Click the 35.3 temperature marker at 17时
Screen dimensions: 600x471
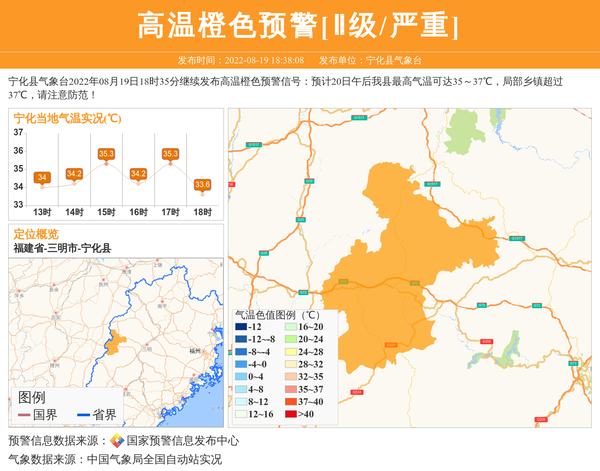170,154
